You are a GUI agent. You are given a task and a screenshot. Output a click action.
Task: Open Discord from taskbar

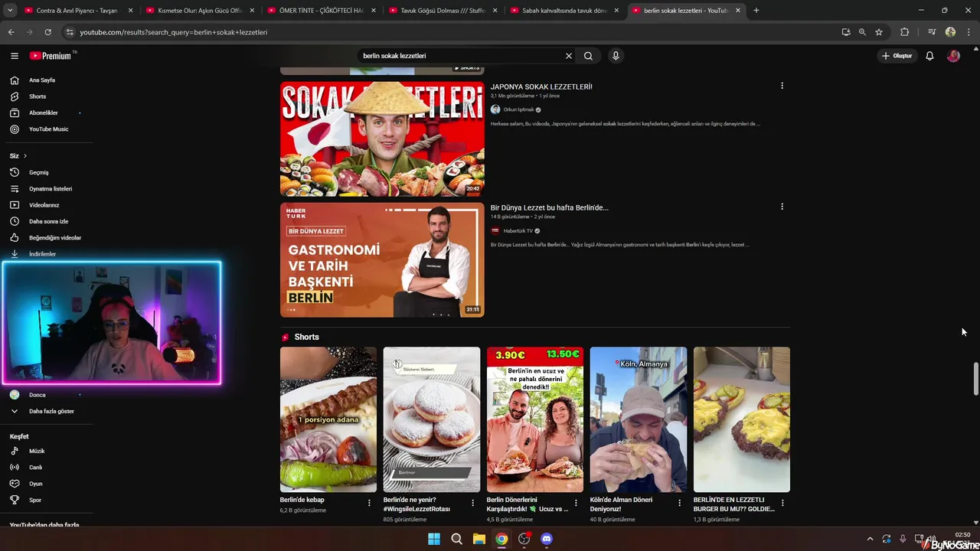[x=547, y=539]
